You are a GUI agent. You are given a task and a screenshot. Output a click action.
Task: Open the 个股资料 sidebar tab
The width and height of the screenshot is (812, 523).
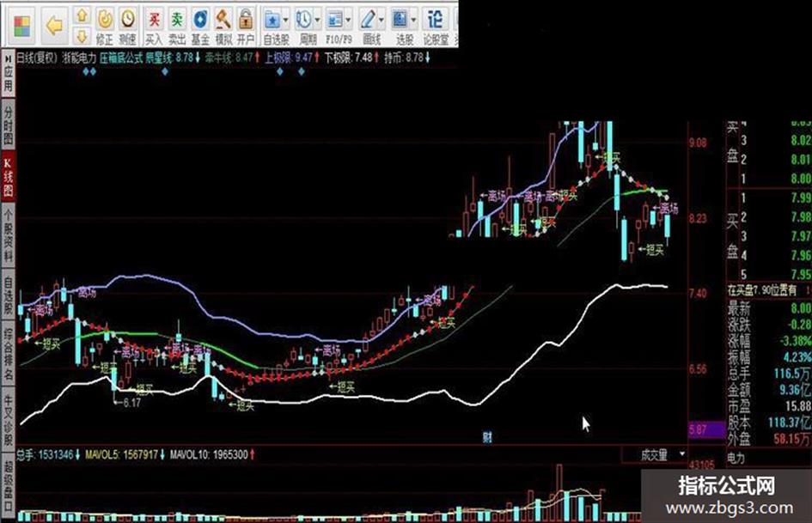pos(8,237)
